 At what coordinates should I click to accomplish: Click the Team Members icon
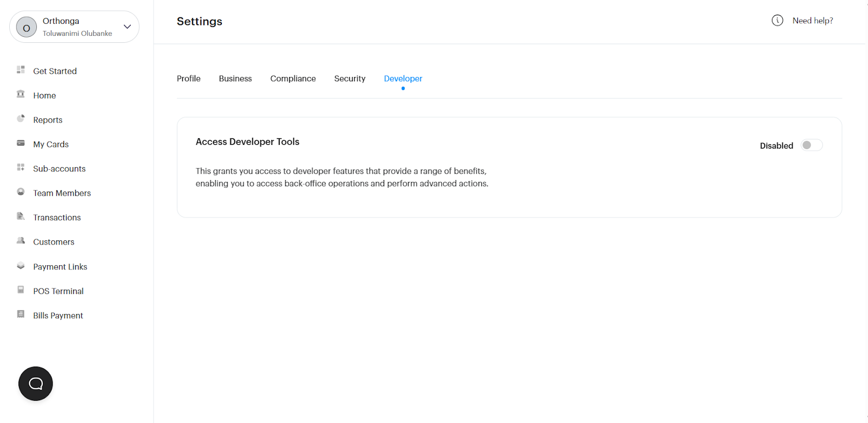[x=21, y=192]
